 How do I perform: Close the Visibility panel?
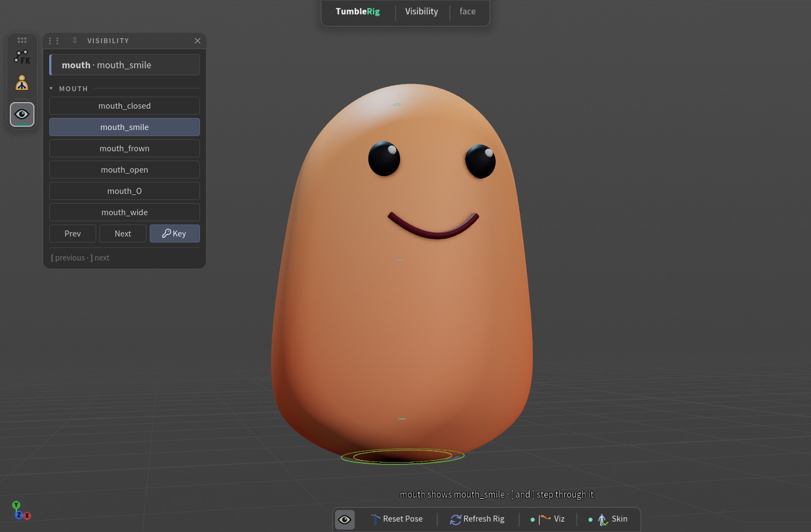(197, 41)
